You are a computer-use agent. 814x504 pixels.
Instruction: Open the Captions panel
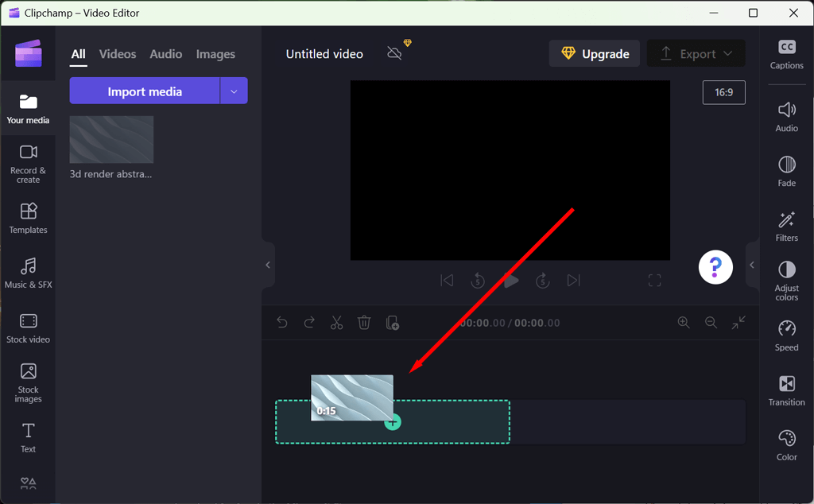786,54
